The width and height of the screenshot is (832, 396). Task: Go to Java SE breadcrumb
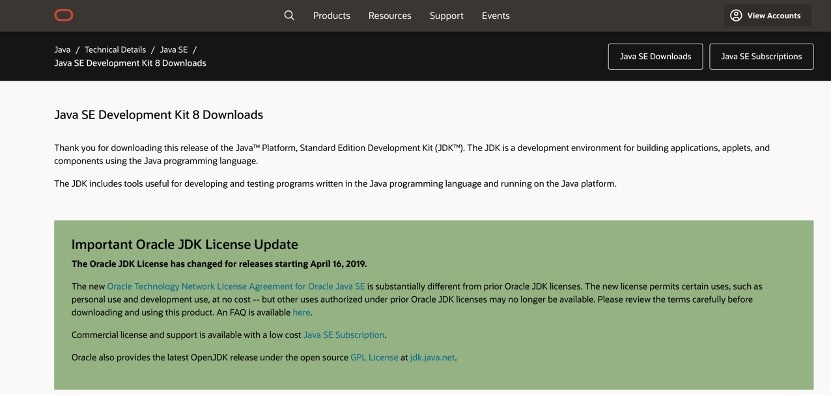(x=174, y=50)
